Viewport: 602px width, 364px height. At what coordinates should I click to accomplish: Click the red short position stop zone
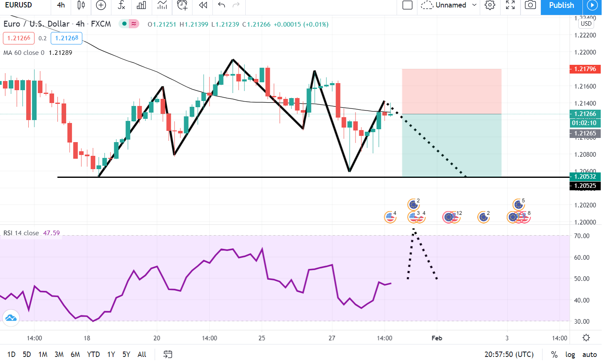click(x=451, y=91)
